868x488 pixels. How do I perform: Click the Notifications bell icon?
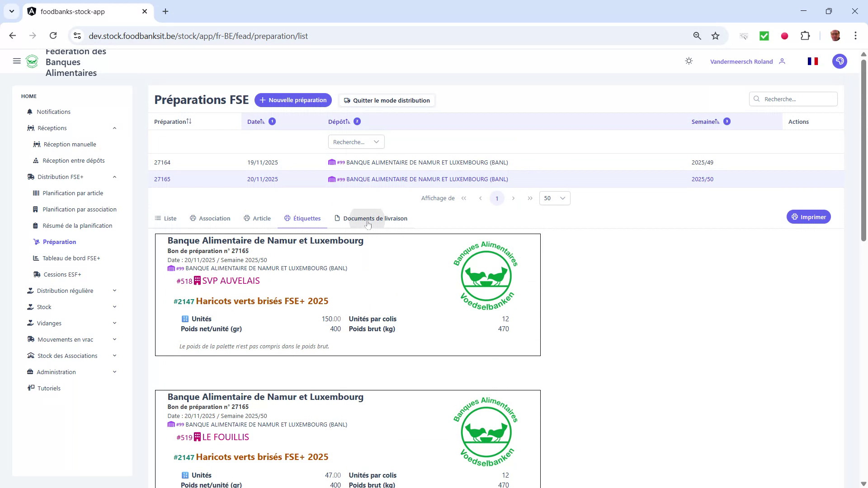point(29,112)
